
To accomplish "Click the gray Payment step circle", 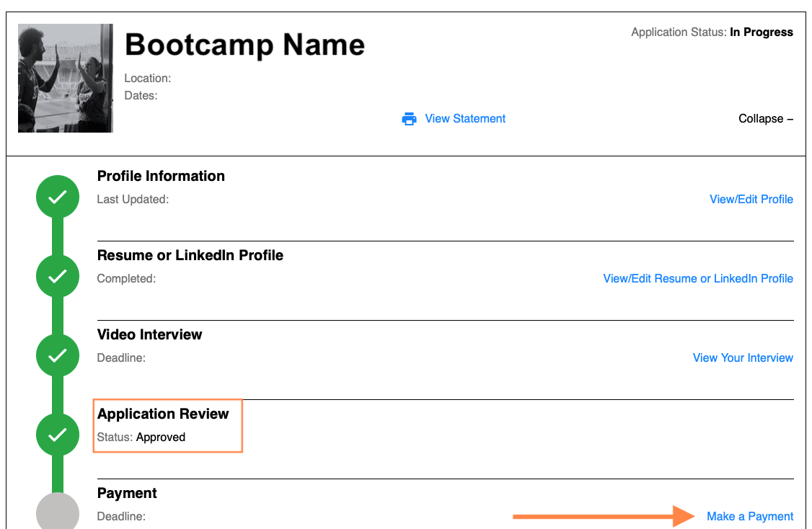I will click(57, 513).
